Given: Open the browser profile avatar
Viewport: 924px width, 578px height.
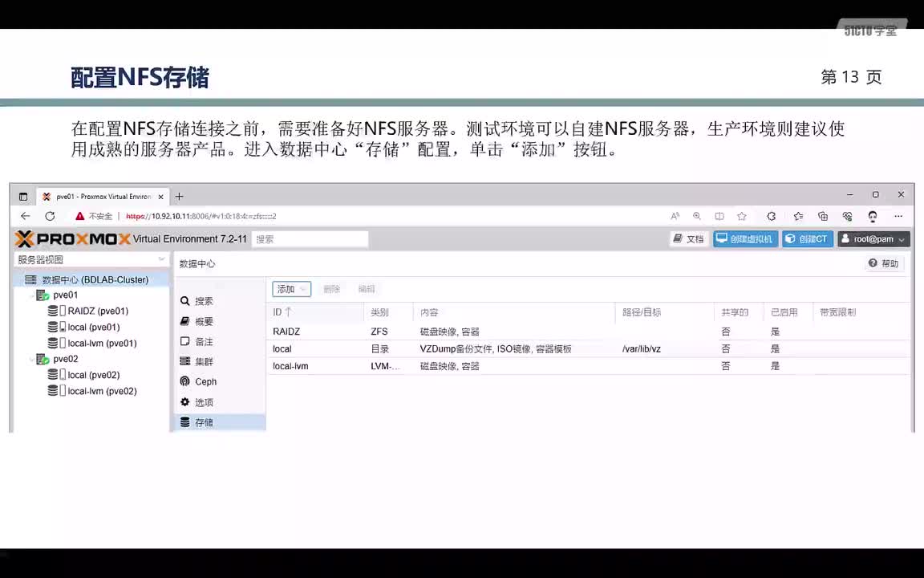Looking at the screenshot, I should [x=873, y=216].
